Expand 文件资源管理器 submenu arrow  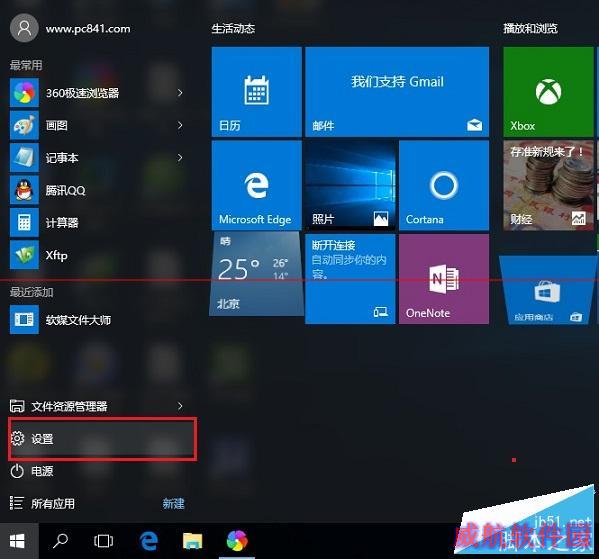coord(180,406)
